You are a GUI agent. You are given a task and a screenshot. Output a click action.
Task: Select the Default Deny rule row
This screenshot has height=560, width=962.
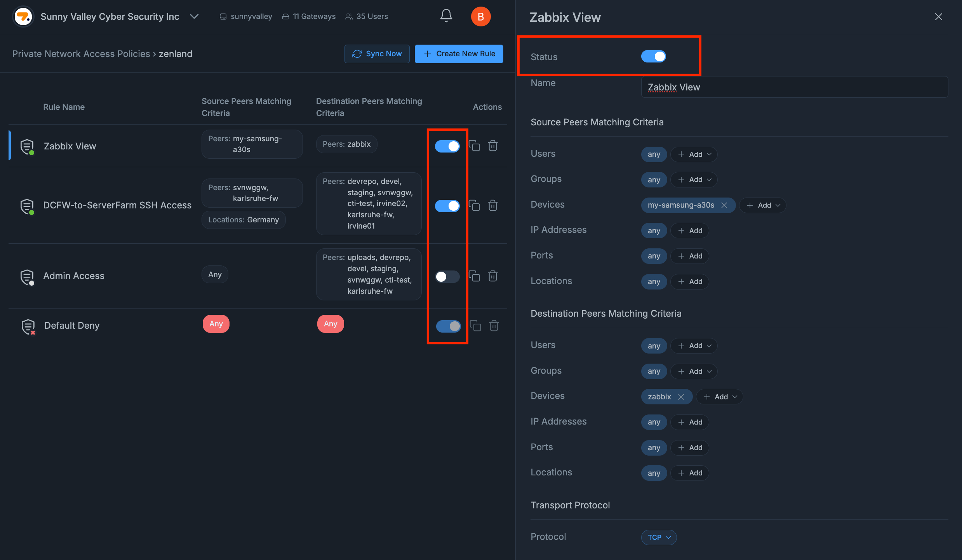pos(72,326)
